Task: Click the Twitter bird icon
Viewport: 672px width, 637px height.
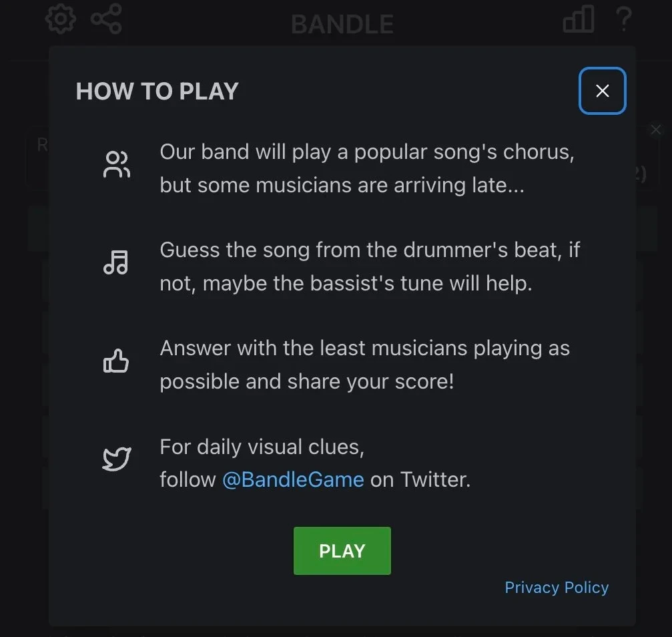Action: (117, 458)
